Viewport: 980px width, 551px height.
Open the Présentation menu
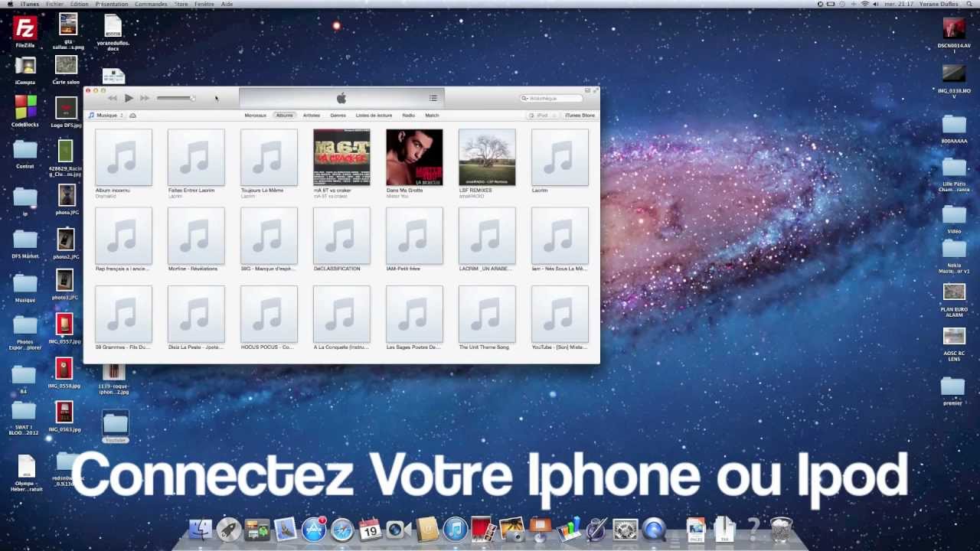pos(112,4)
